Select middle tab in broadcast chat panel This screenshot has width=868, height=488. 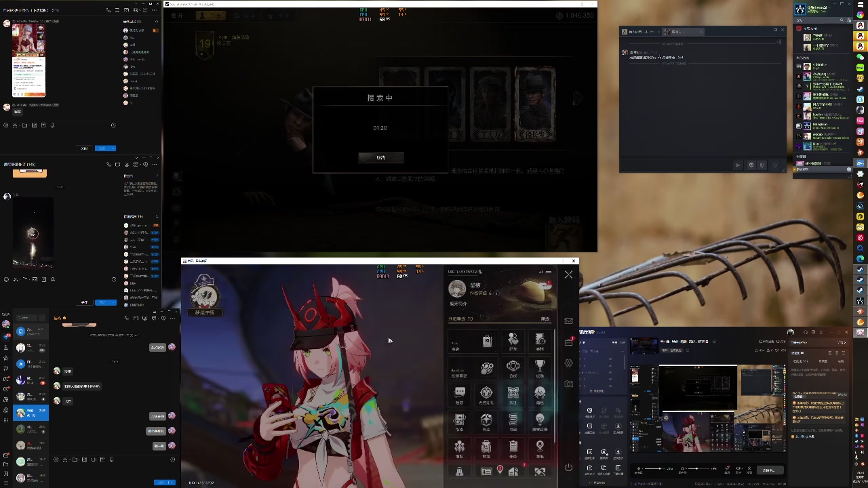[x=823, y=361]
